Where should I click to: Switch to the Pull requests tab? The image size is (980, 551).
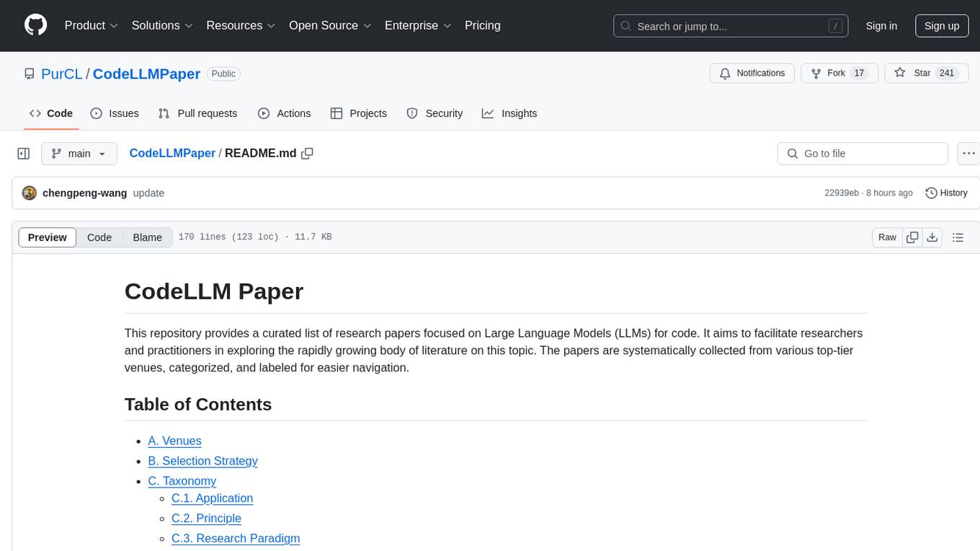pyautogui.click(x=197, y=113)
